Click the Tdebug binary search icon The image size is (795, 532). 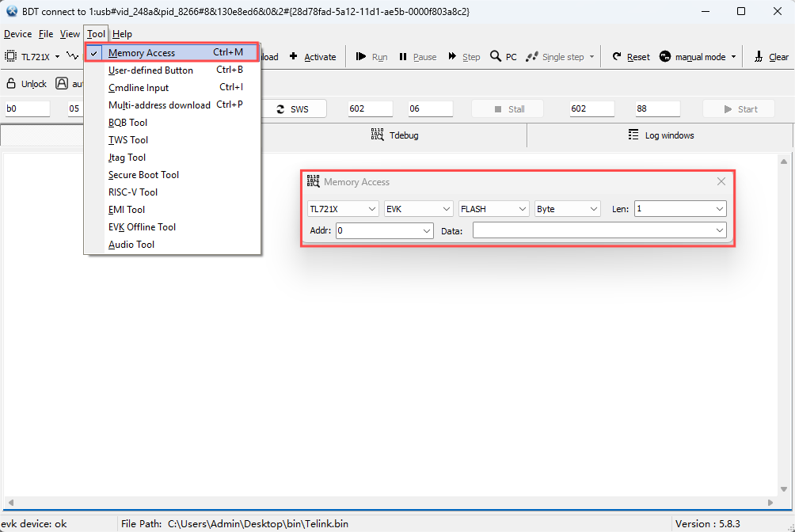click(377, 135)
